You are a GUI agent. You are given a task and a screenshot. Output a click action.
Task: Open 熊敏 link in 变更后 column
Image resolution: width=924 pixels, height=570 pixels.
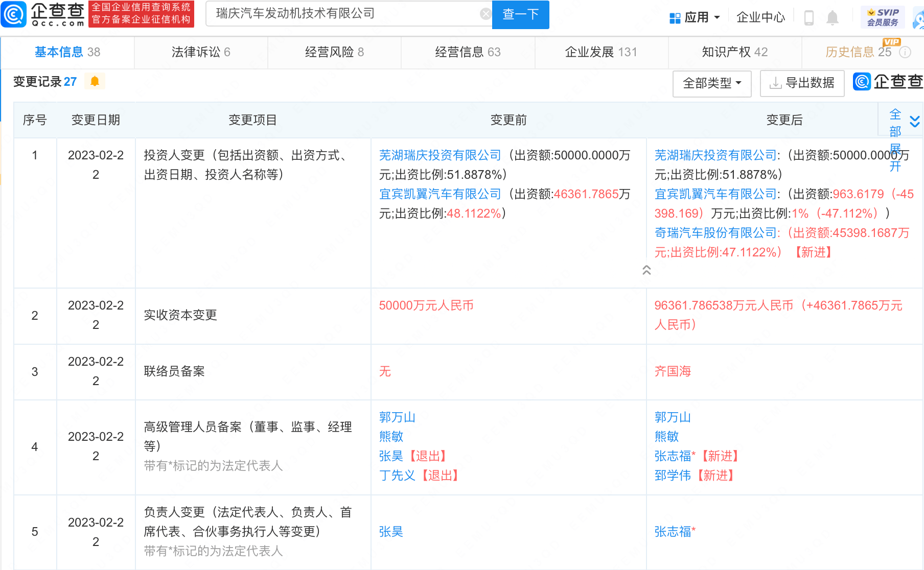[x=666, y=437]
